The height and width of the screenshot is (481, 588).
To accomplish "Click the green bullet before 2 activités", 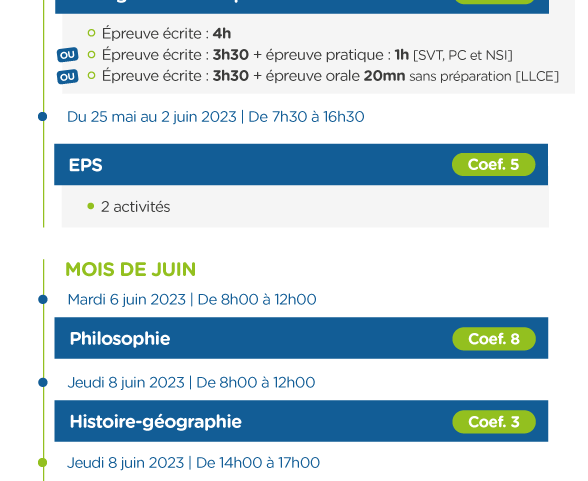I will coord(90,206).
